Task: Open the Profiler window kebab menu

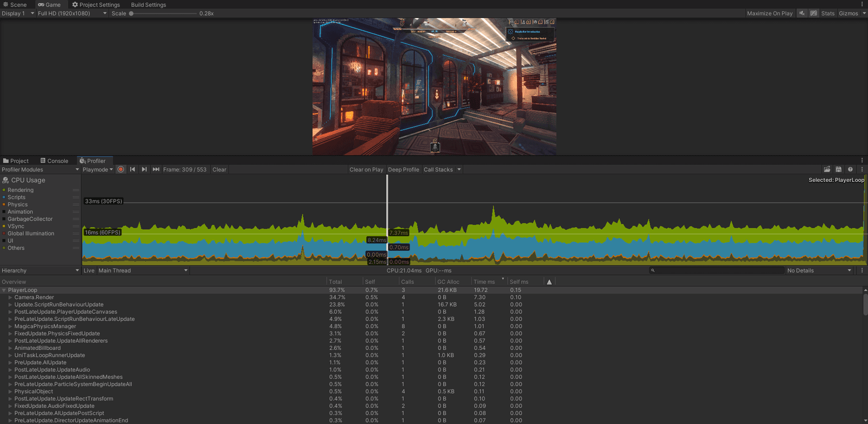Action: [862, 169]
